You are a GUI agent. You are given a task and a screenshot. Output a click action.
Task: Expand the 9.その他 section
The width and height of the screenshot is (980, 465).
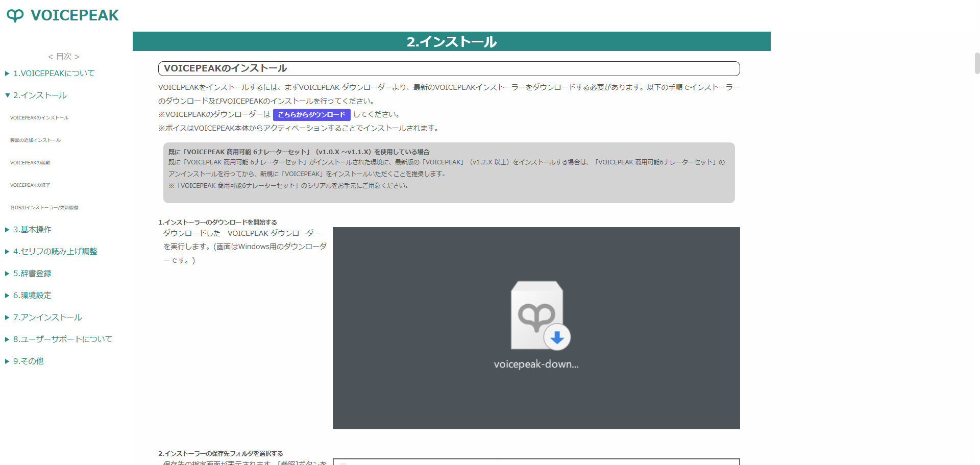(28, 361)
